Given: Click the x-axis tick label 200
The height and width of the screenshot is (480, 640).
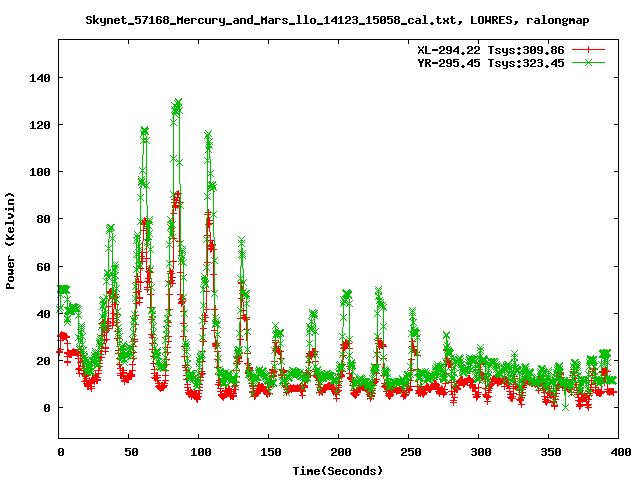Looking at the screenshot, I should 341,452.
